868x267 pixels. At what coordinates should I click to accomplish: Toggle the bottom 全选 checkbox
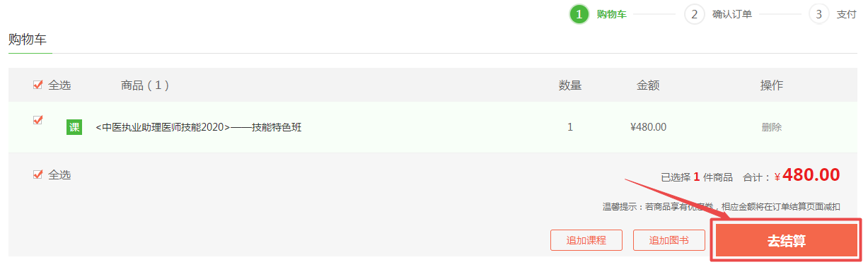coord(38,174)
